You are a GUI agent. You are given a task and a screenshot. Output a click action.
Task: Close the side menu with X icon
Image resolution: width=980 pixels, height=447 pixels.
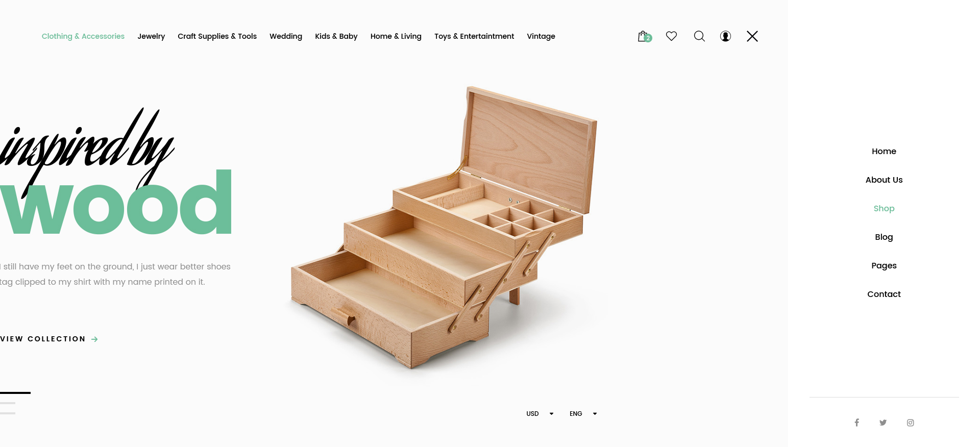(752, 36)
